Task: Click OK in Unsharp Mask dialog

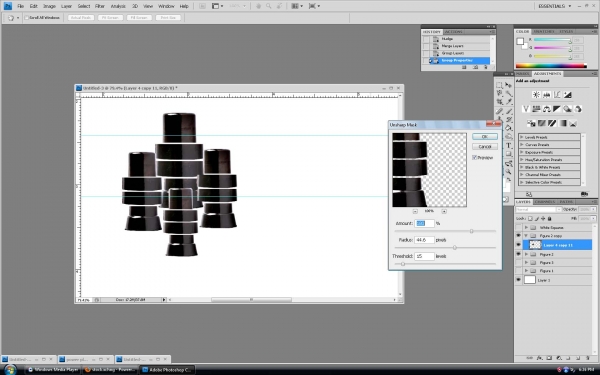Action: 485,137
